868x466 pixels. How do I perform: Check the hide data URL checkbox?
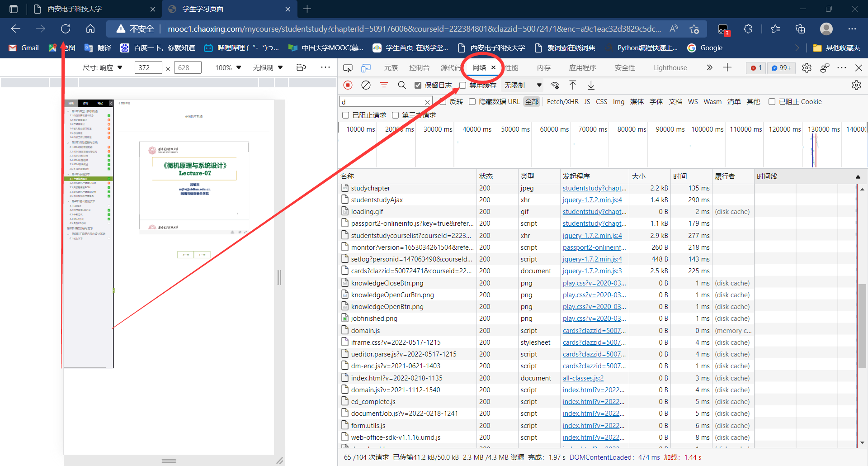click(x=472, y=102)
